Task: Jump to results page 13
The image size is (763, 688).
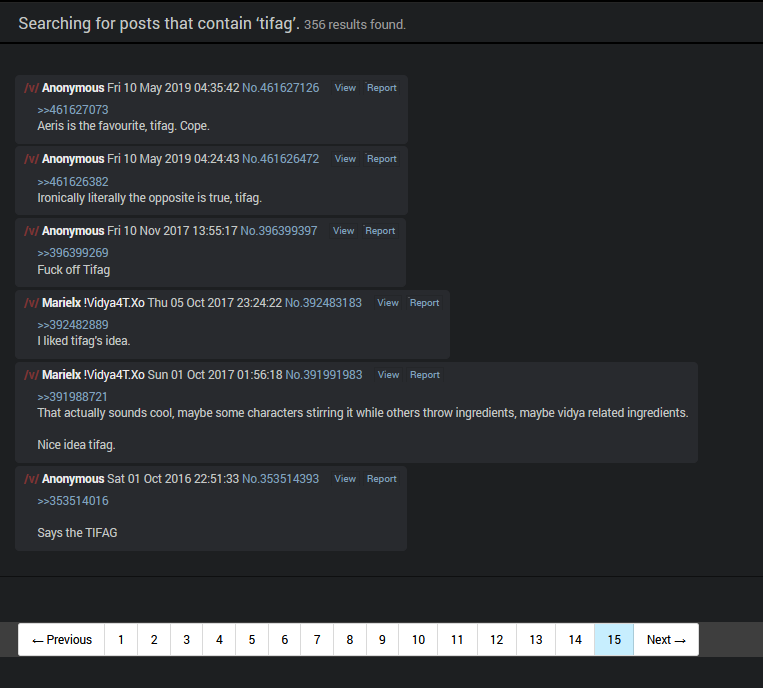Action: (x=536, y=640)
